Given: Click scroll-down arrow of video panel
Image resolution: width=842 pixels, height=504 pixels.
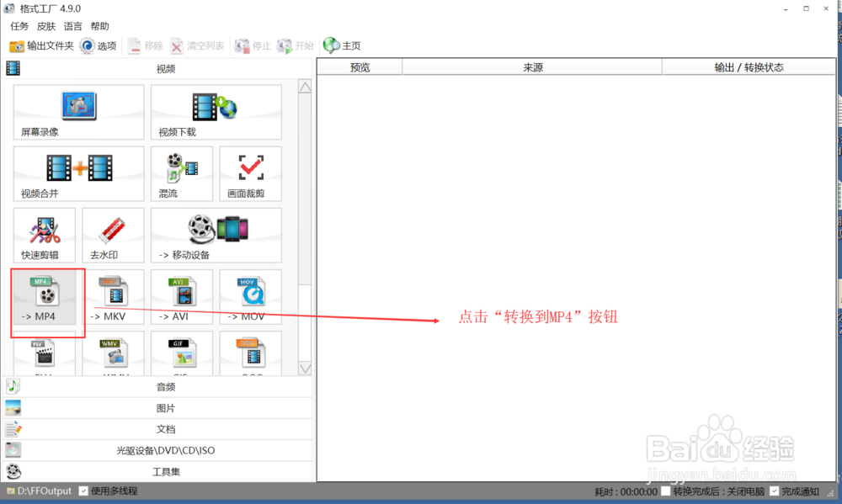Looking at the screenshot, I should (x=305, y=369).
